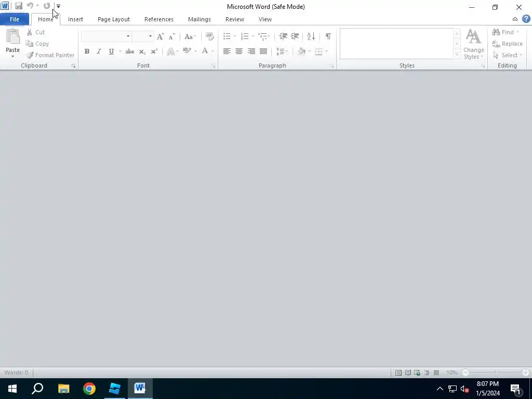This screenshot has height=399, width=532.
Task: Click the Replace button
Action: tap(507, 44)
